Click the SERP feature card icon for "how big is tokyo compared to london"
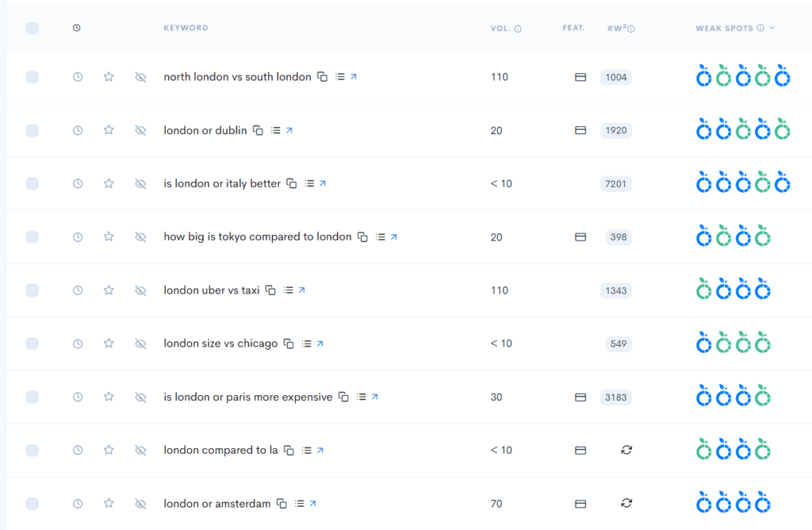812x530 pixels. [580, 236]
